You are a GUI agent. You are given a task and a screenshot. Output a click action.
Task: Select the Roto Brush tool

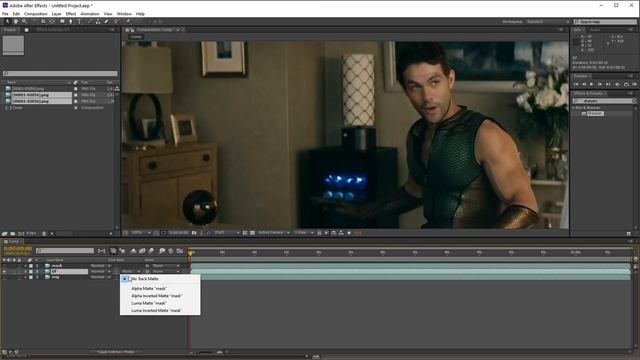tap(117, 22)
